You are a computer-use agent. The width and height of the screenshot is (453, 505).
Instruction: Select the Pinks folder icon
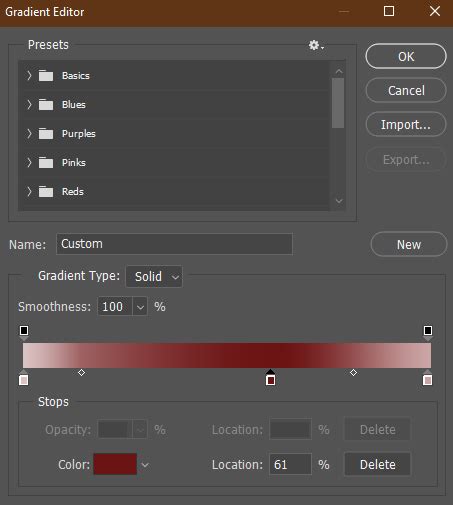pyautogui.click(x=46, y=163)
